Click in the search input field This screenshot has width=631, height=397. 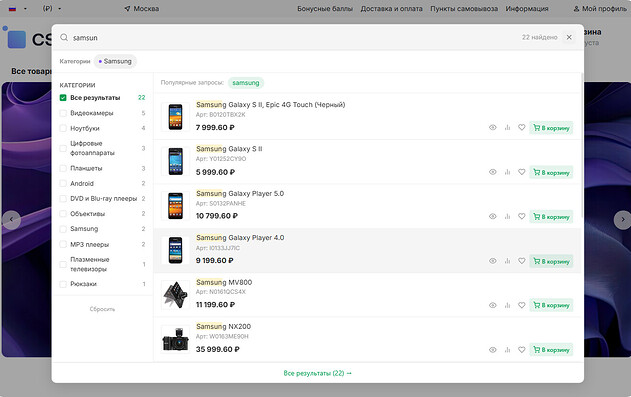[x=294, y=37]
